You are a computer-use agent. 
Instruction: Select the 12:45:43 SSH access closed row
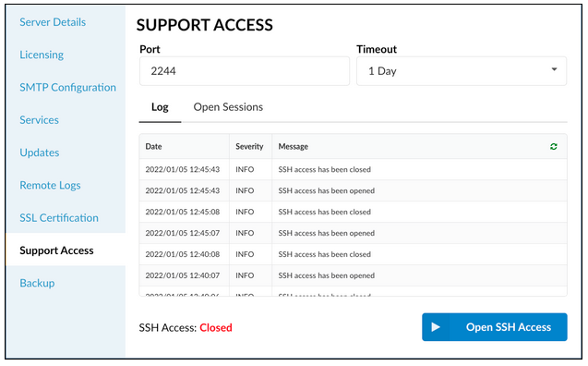point(353,169)
